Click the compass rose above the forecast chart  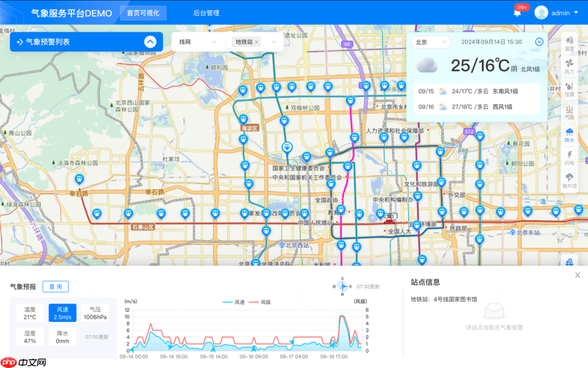coord(342,286)
